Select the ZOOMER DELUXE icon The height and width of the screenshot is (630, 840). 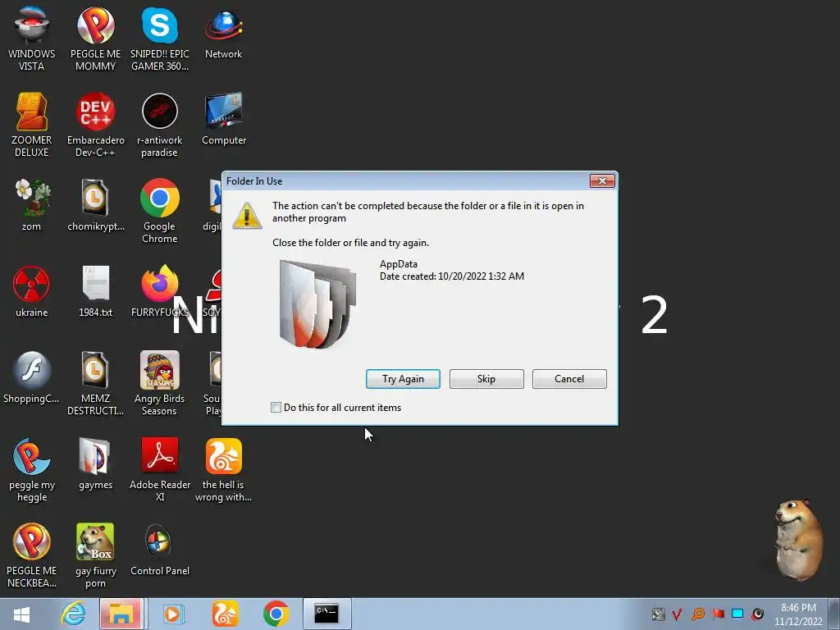click(32, 125)
